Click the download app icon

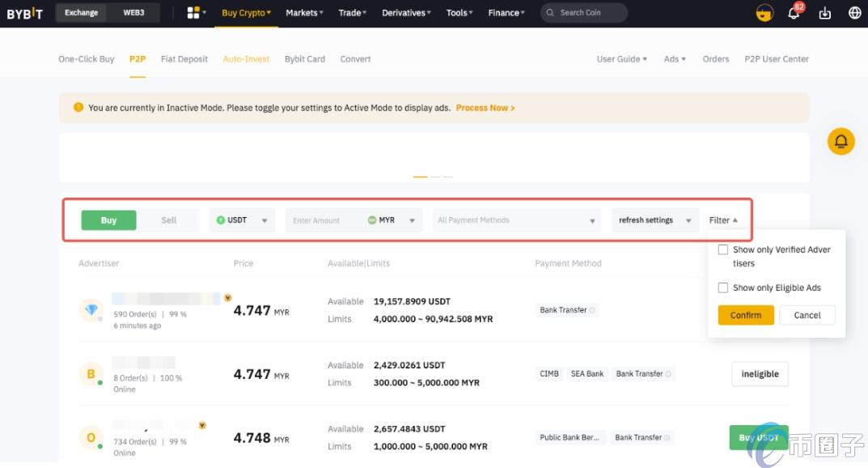coord(825,14)
